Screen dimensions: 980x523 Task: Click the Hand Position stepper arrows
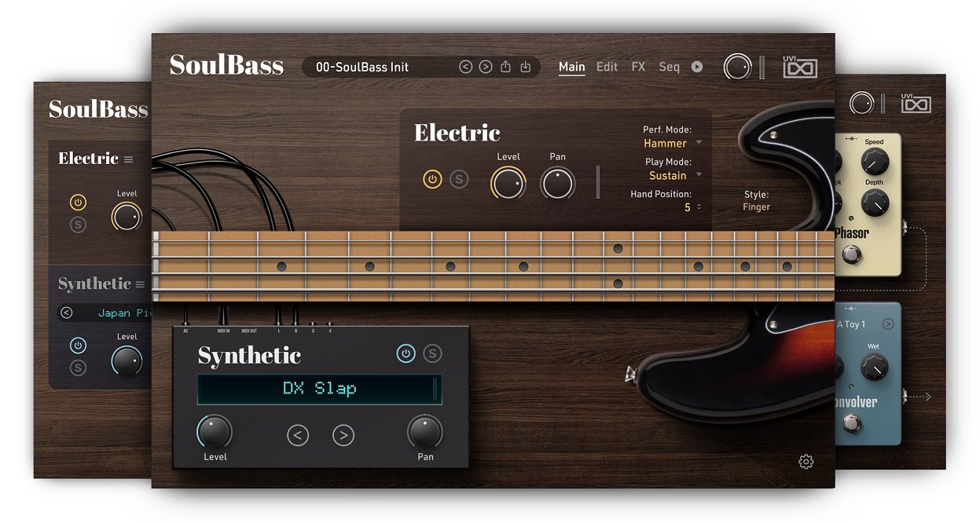pyautogui.click(x=699, y=207)
